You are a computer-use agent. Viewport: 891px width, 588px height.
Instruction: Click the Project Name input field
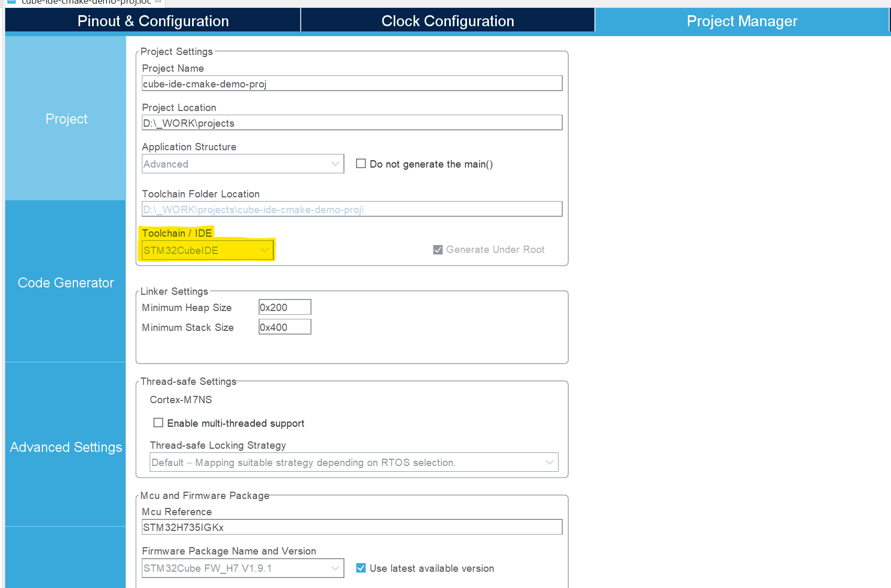[x=352, y=84]
